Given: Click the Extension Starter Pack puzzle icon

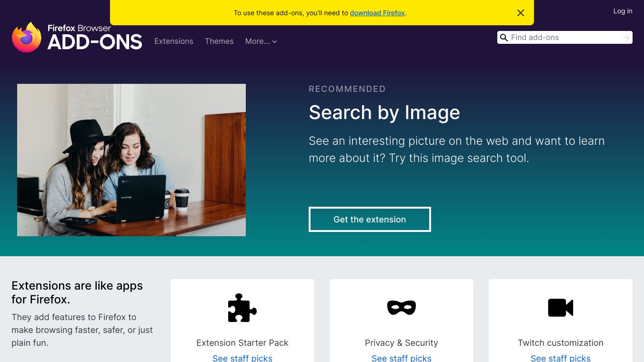Looking at the screenshot, I should tap(242, 308).
